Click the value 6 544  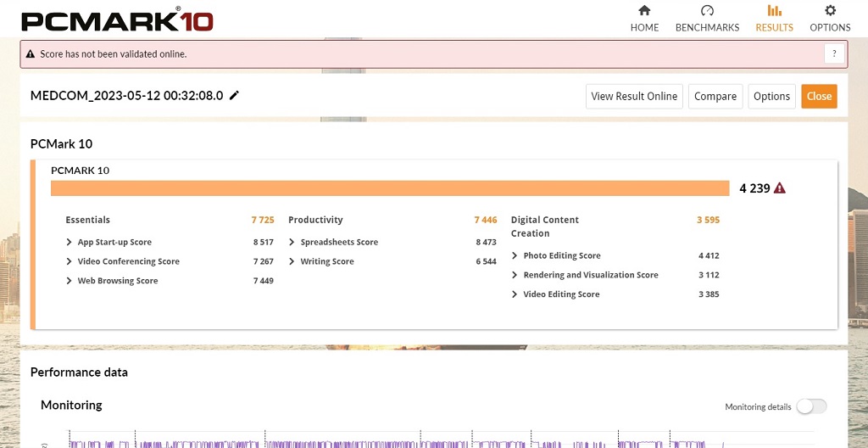tap(486, 261)
